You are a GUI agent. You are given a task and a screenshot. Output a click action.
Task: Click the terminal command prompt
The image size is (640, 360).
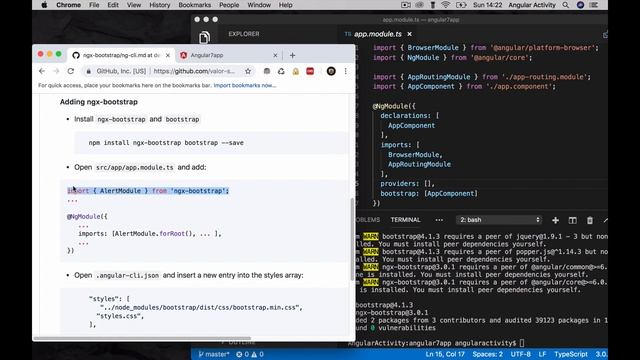point(436,343)
